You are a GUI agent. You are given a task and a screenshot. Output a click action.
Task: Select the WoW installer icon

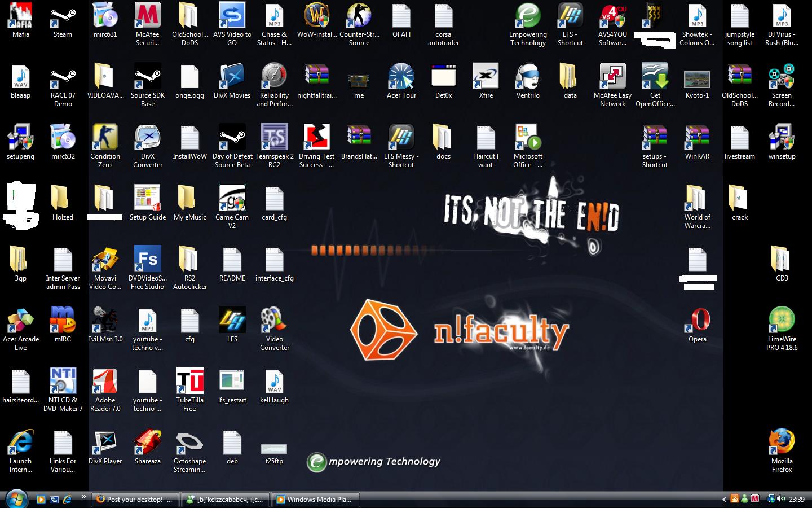[316, 20]
